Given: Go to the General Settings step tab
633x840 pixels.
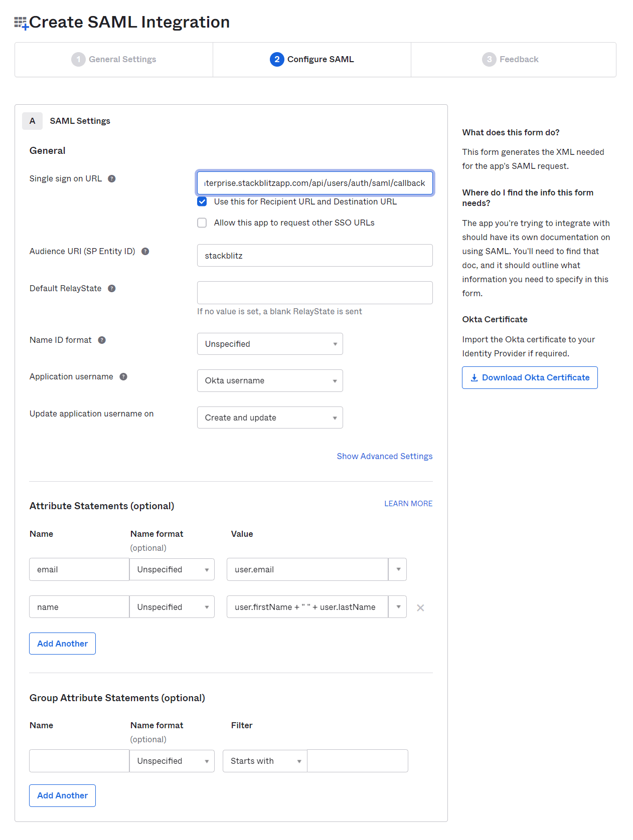Looking at the screenshot, I should pyautogui.click(x=114, y=60).
